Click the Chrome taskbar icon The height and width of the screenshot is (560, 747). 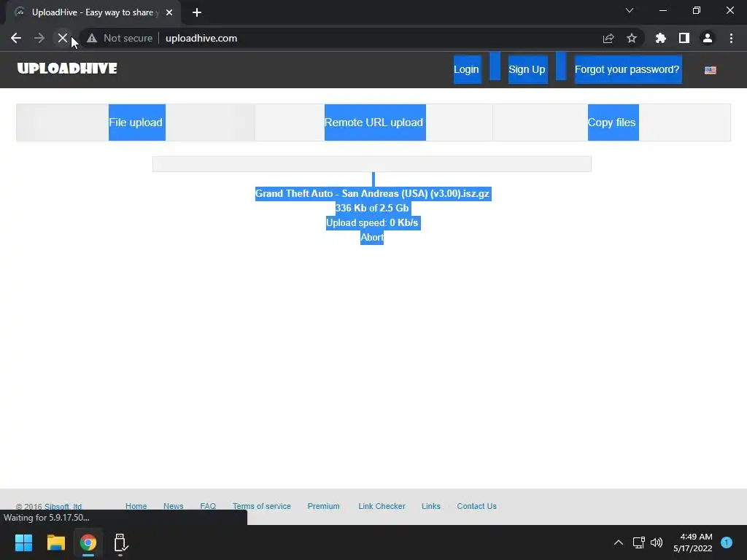click(x=88, y=542)
